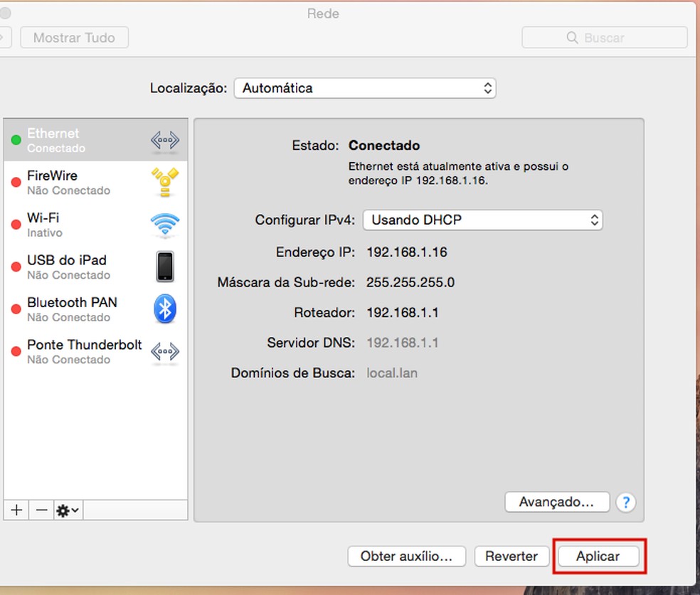
Task: Add a new network service with plus button
Action: coord(16,510)
